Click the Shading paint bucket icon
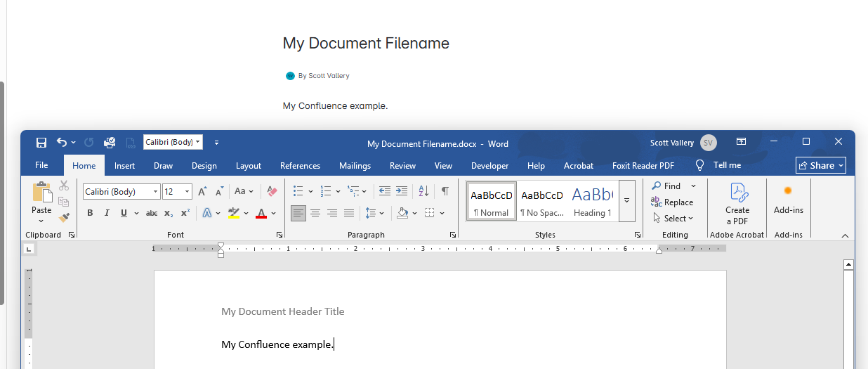The height and width of the screenshot is (369, 868). [x=402, y=213]
